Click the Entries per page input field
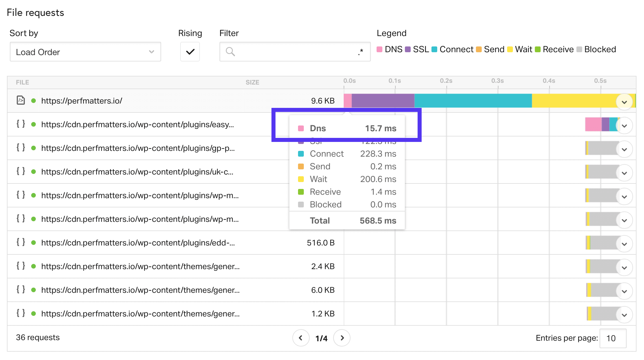 (612, 338)
